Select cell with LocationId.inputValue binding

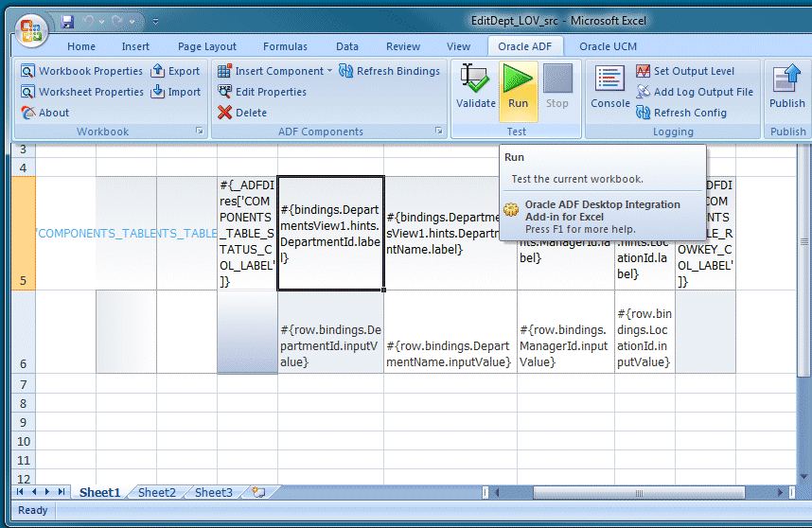pyautogui.click(x=644, y=332)
